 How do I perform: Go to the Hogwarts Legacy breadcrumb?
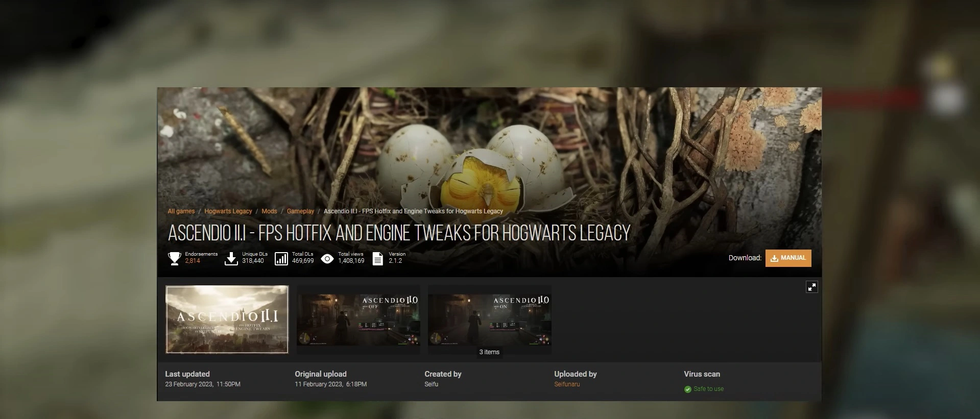(x=228, y=211)
